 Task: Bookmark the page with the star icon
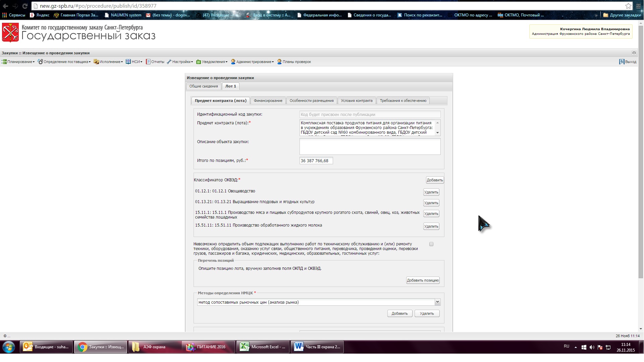point(628,6)
